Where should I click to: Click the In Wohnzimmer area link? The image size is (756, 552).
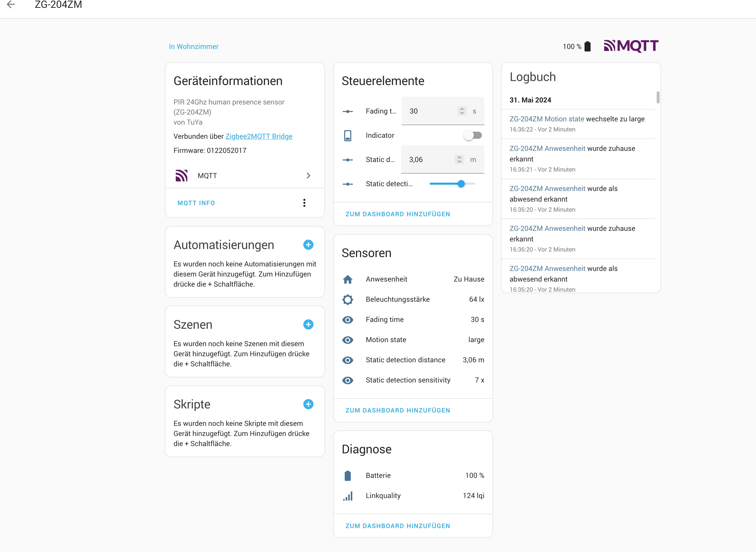pyautogui.click(x=194, y=46)
